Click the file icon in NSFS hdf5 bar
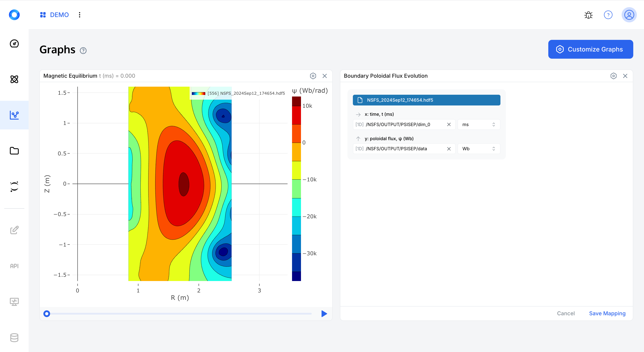The width and height of the screenshot is (644, 352). pos(360,100)
